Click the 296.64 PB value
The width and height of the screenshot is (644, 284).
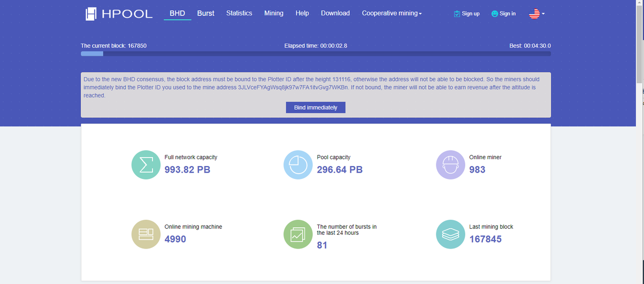340,170
